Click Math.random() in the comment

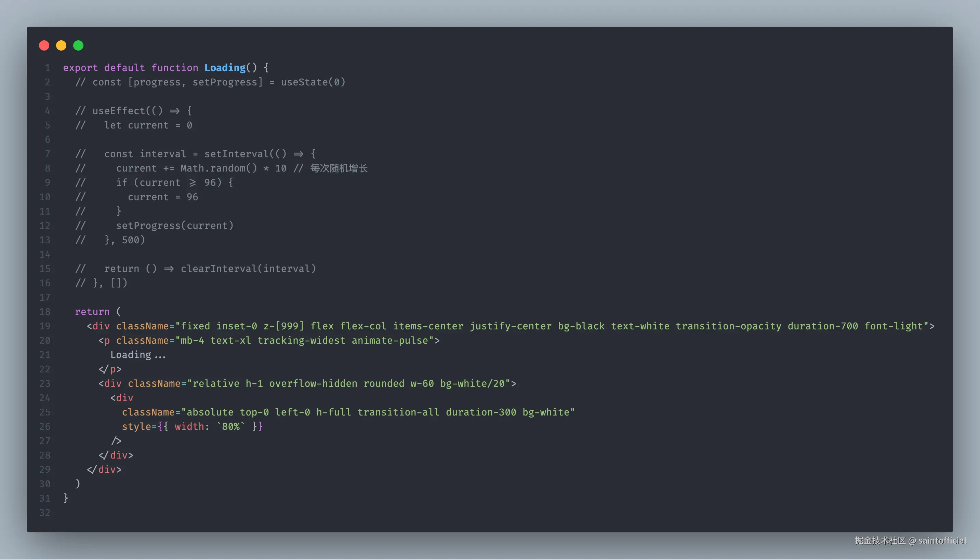point(218,168)
